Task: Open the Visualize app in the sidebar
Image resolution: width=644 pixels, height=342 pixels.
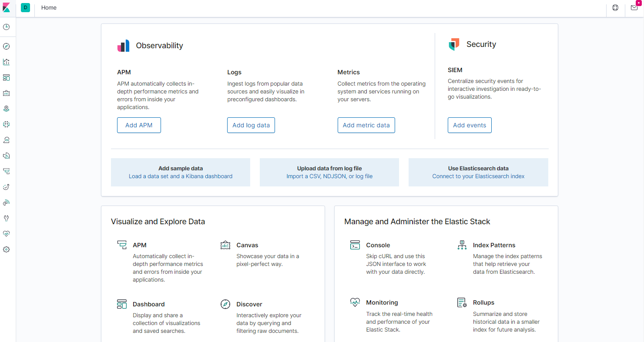Action: [x=7, y=62]
